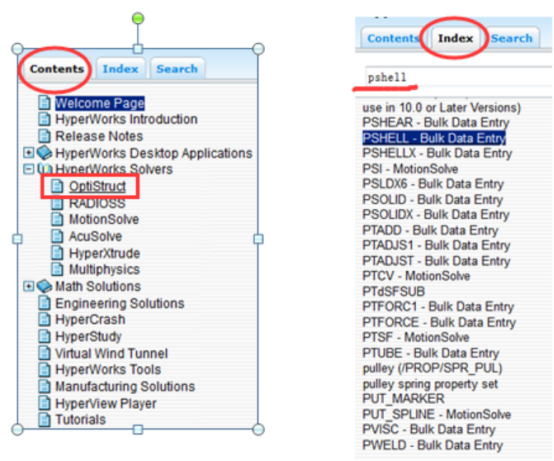Click the HyperXtrude page icon
Screen dimensions: 554x461
(x=57, y=253)
